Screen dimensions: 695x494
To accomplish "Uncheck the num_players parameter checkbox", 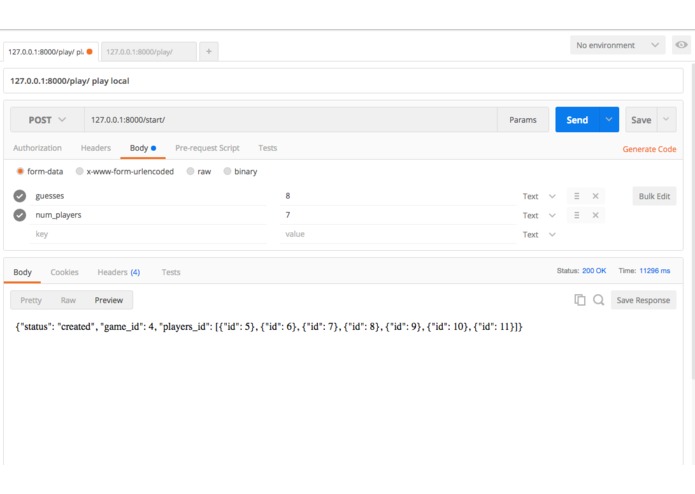I will tap(20, 215).
